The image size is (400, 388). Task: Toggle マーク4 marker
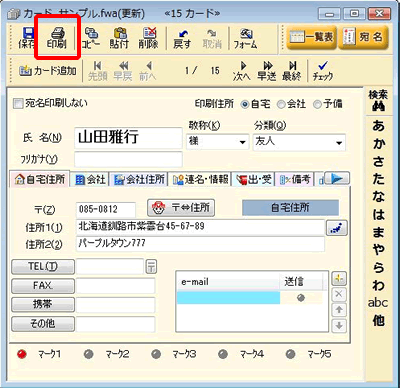[223, 354]
